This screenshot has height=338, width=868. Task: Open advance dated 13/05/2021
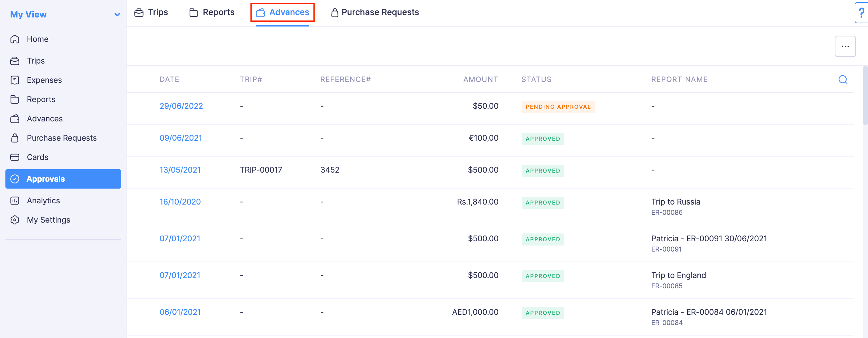(x=180, y=170)
